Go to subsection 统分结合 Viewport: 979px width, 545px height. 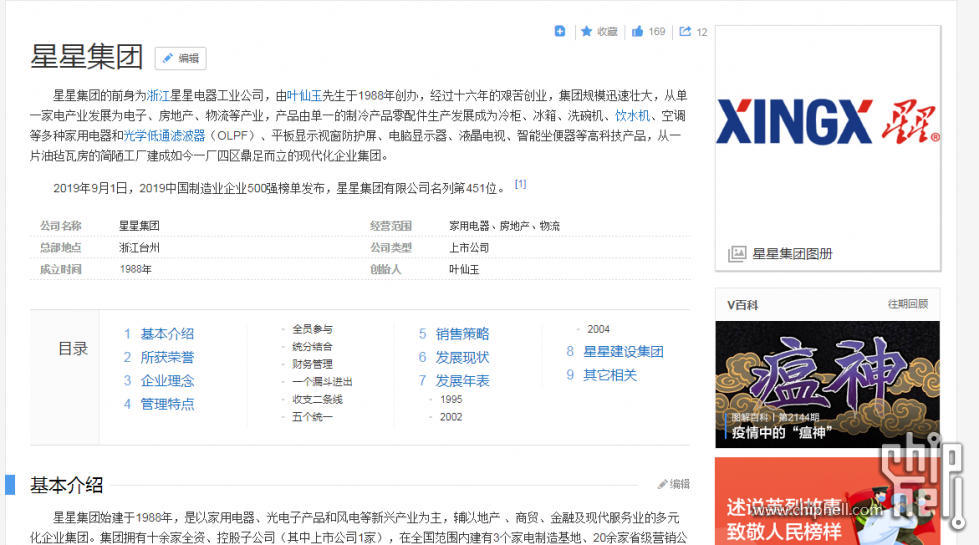coord(312,346)
